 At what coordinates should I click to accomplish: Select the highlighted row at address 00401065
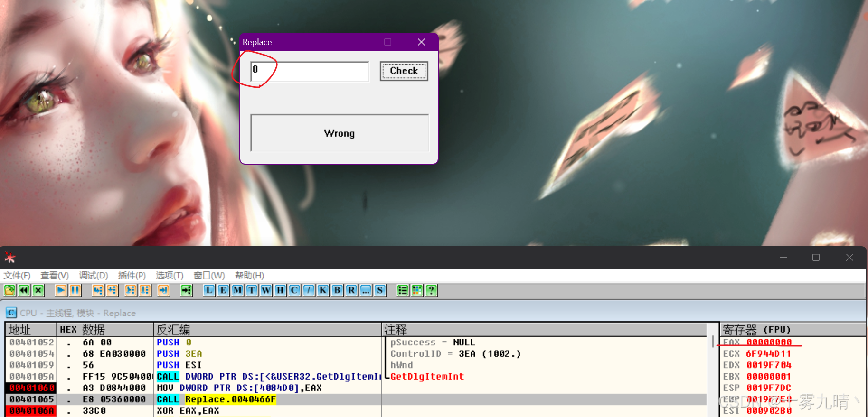click(356, 399)
